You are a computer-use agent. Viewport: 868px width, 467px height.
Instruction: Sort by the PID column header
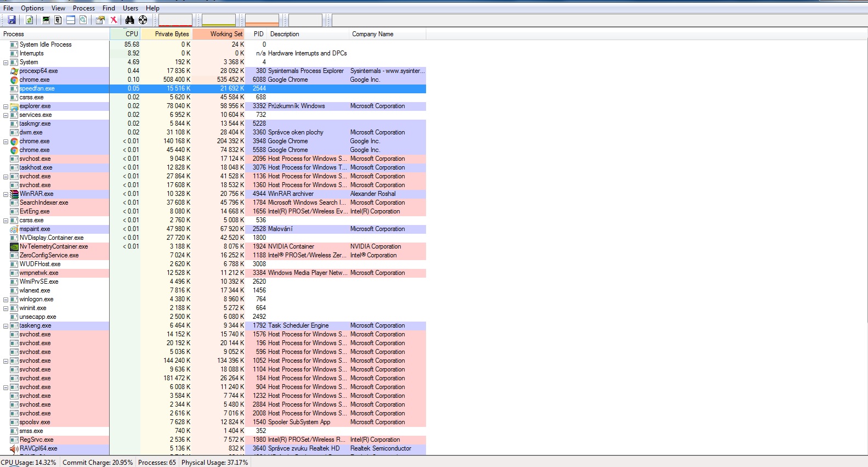(x=257, y=34)
